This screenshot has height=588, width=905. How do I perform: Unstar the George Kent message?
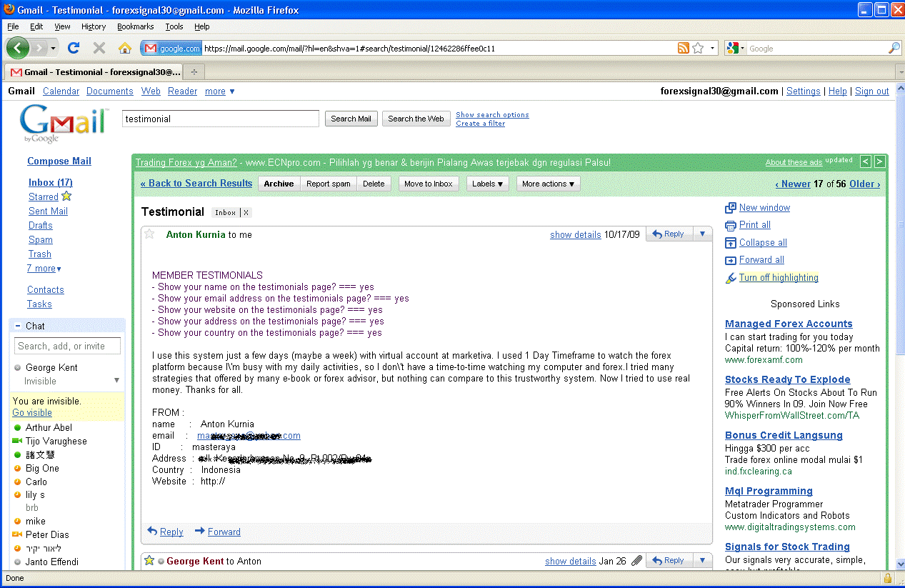click(x=149, y=561)
